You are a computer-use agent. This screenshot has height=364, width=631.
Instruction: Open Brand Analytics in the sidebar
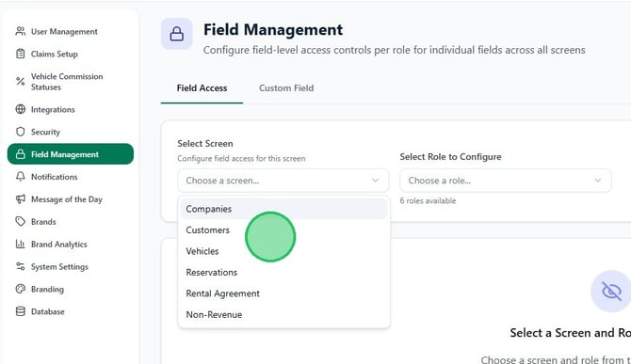point(71,245)
